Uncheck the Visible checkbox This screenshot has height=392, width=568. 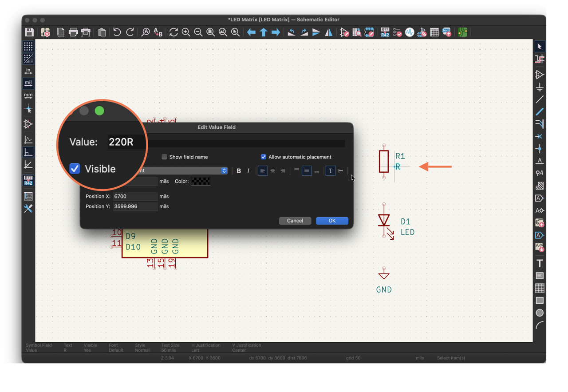click(75, 169)
